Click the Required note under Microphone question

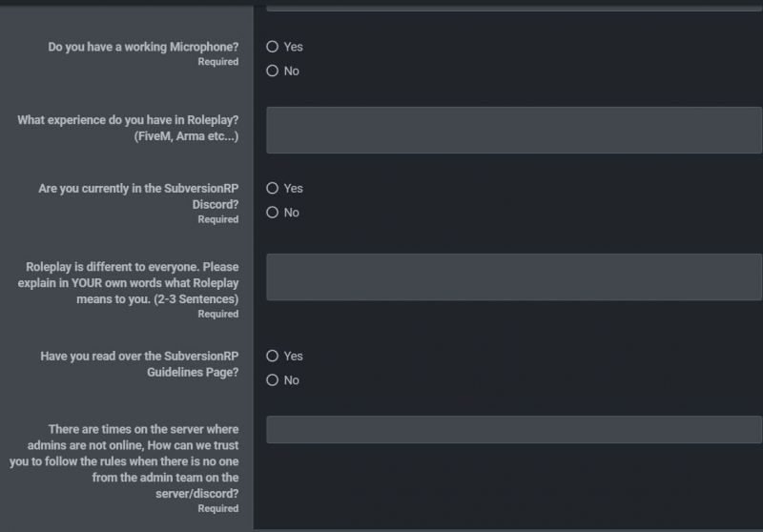click(218, 62)
